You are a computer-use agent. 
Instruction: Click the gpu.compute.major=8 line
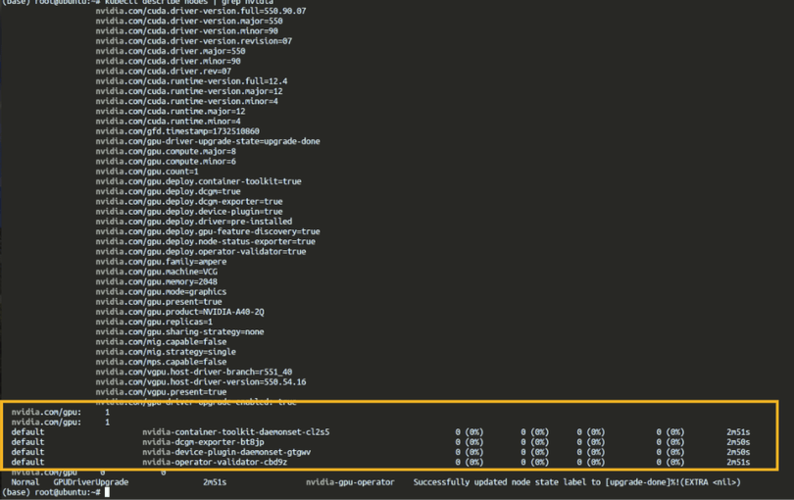166,151
